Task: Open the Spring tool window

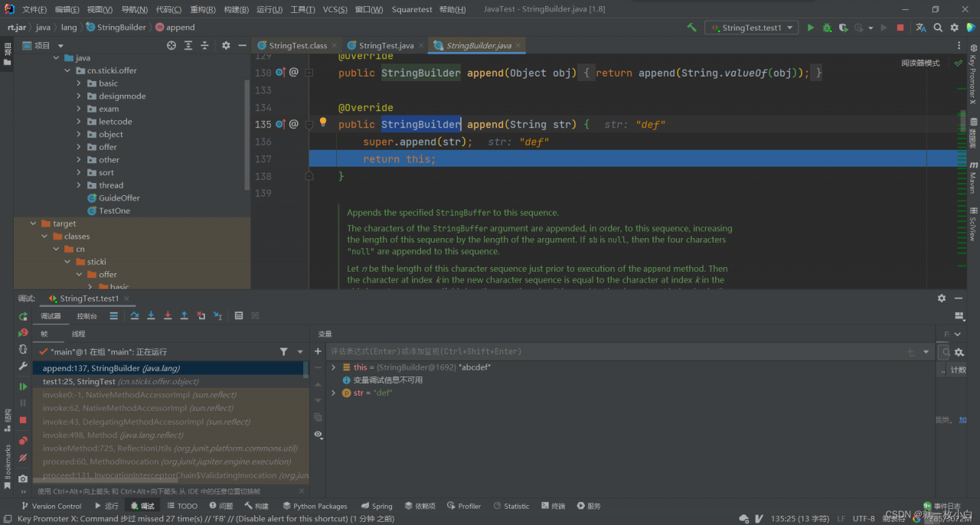Action: click(x=377, y=506)
